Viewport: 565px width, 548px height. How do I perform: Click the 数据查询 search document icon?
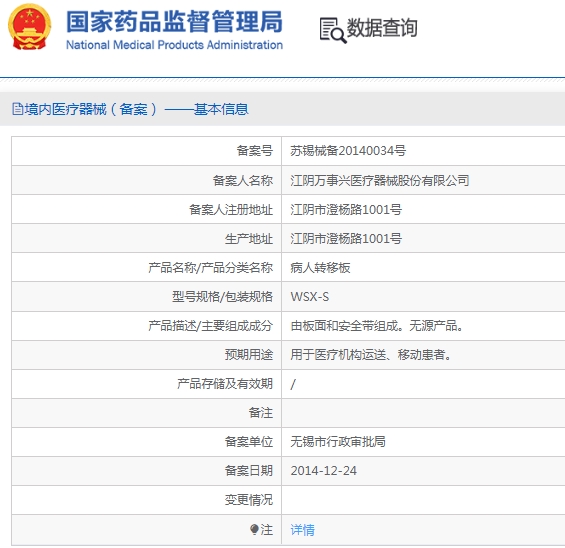point(333,30)
